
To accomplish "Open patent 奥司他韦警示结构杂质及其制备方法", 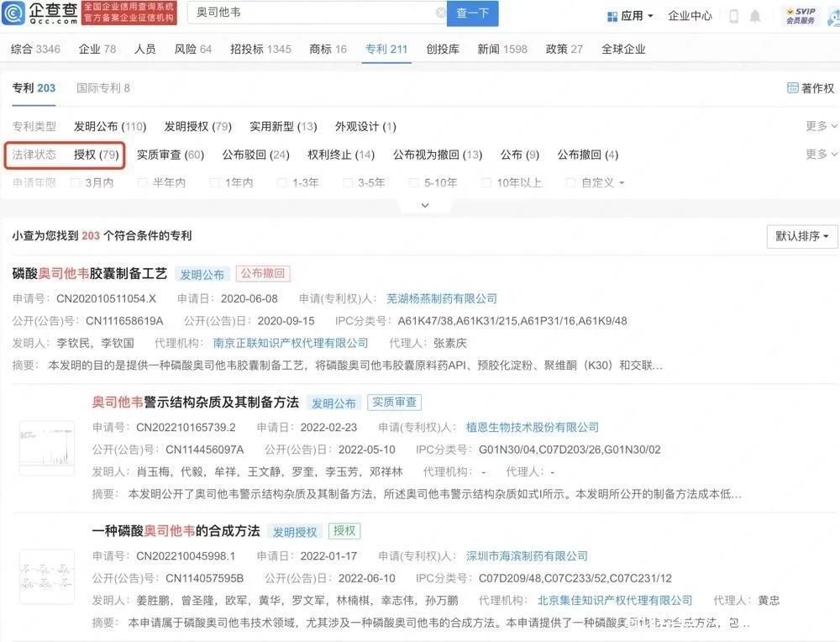I will tap(195, 402).
